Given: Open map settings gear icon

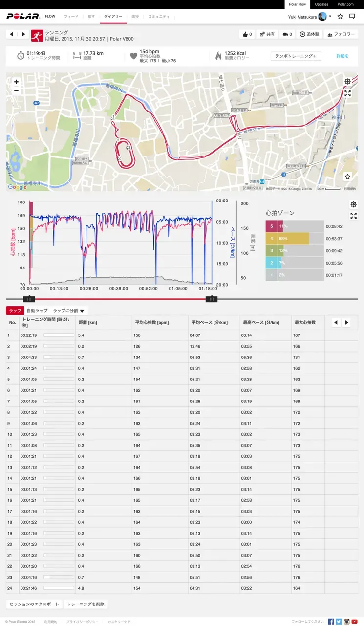Looking at the screenshot, I should coord(347,82).
